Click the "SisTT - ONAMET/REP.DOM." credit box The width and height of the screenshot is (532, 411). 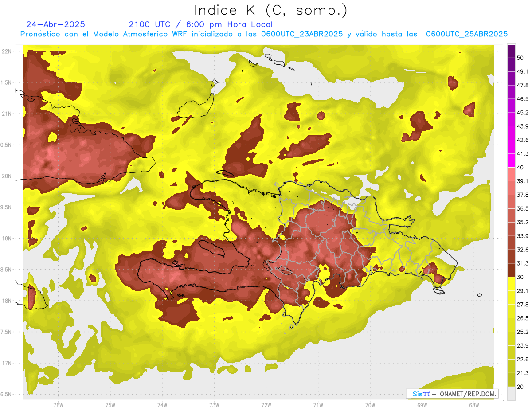(x=452, y=394)
